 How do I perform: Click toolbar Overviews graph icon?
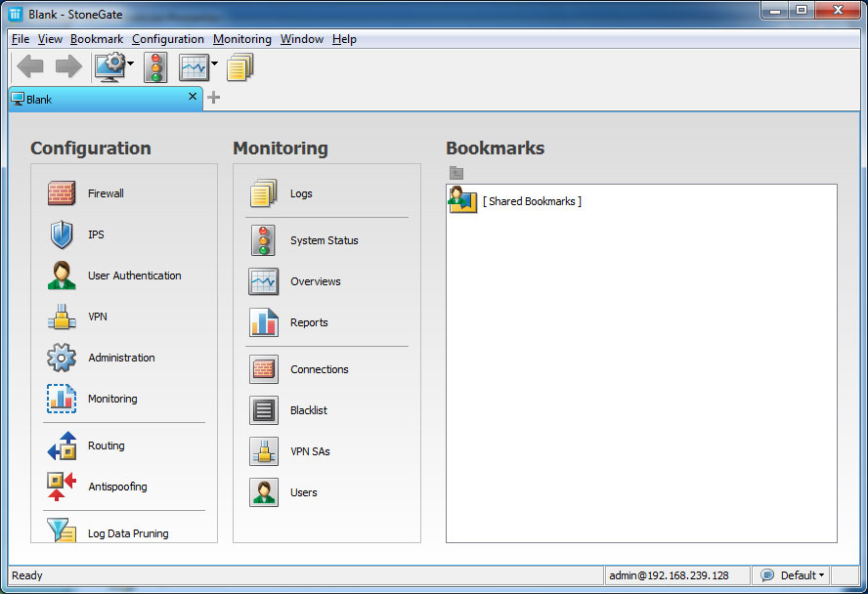point(195,67)
